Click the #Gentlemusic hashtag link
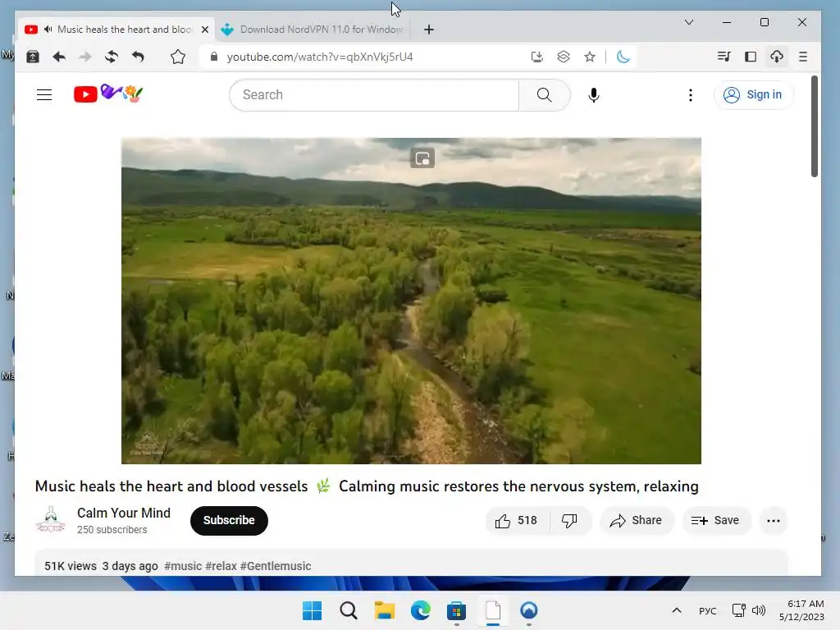Image resolution: width=840 pixels, height=630 pixels. click(x=276, y=566)
